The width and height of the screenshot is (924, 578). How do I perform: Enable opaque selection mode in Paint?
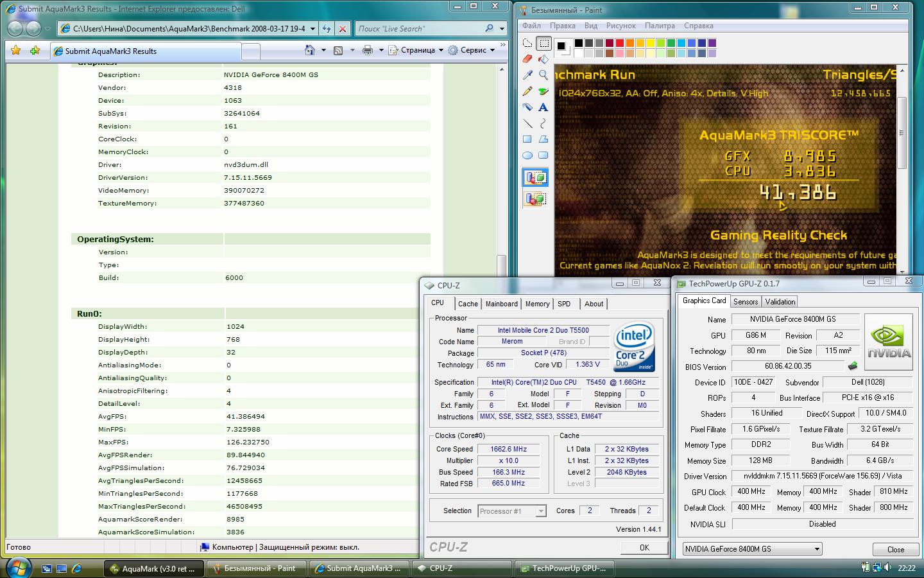[536, 177]
